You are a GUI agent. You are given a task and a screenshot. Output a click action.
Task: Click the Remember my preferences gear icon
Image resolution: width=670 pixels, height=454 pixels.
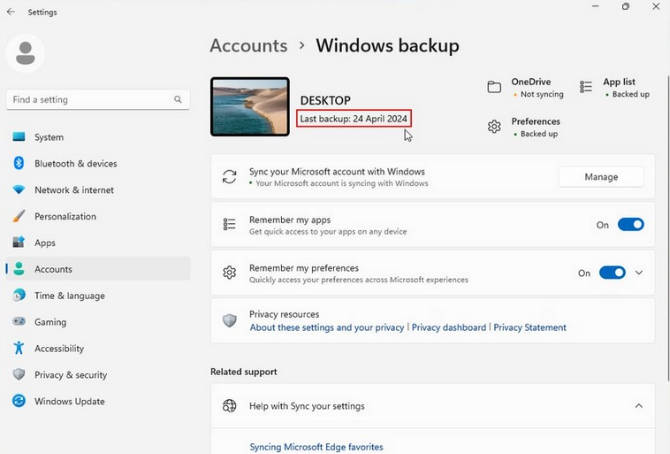tap(229, 273)
